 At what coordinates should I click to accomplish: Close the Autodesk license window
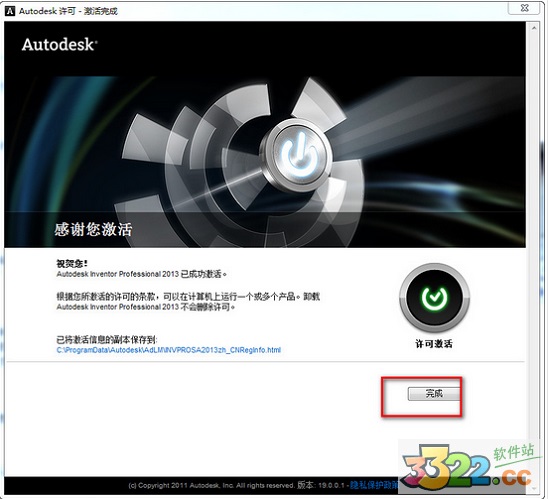pos(524,8)
